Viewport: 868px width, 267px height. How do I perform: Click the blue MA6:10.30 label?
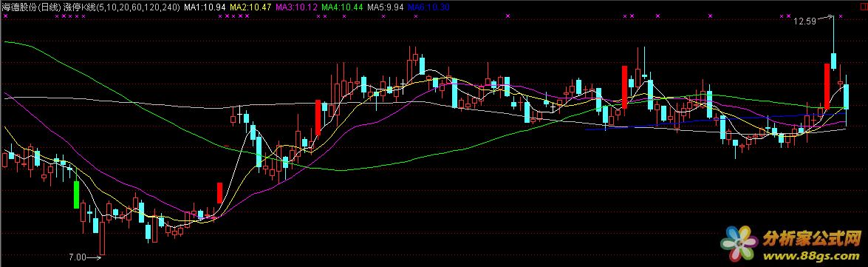click(x=428, y=7)
